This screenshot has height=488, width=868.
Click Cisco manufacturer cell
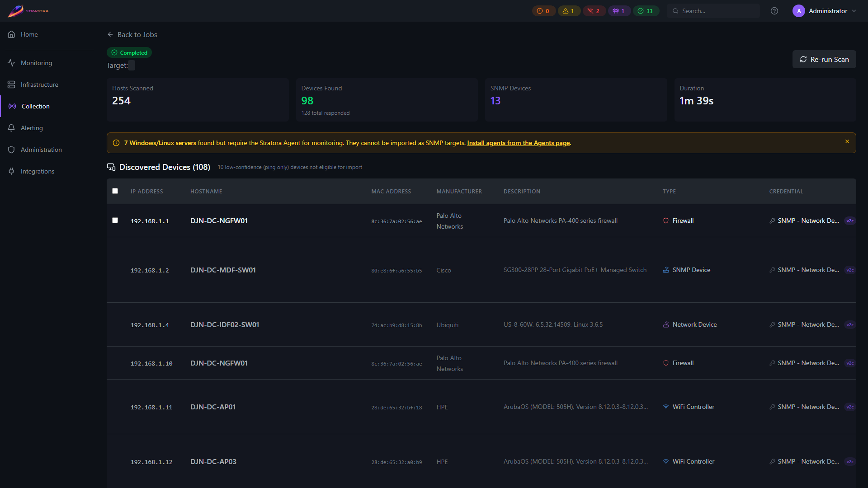(x=443, y=270)
